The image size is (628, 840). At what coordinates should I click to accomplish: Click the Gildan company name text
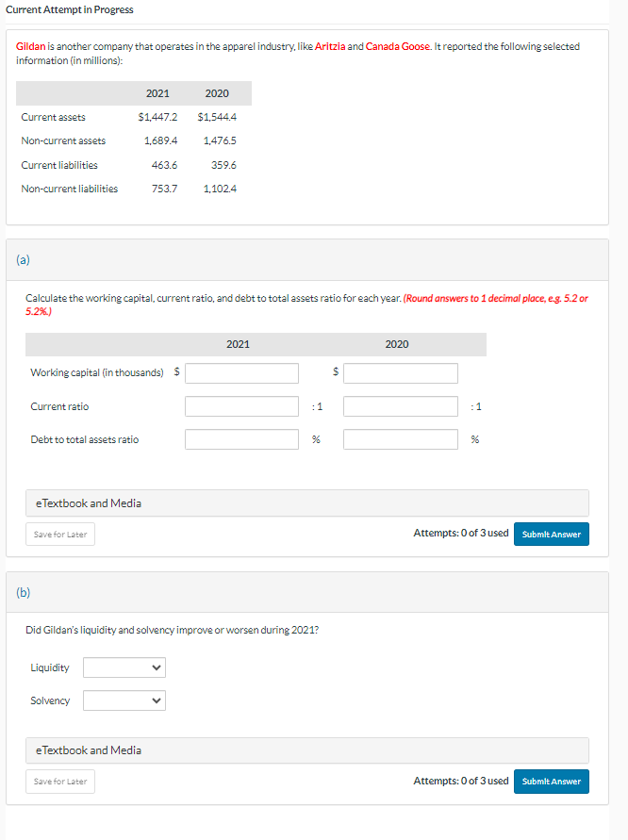(x=31, y=45)
